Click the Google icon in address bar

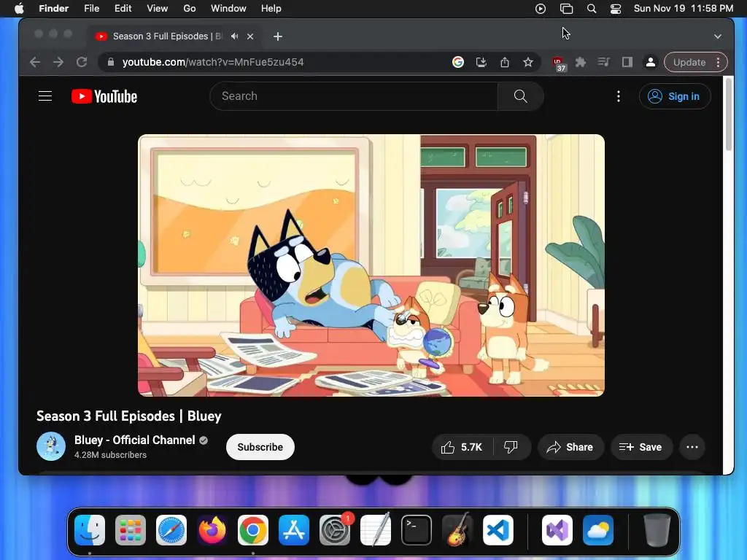point(458,62)
